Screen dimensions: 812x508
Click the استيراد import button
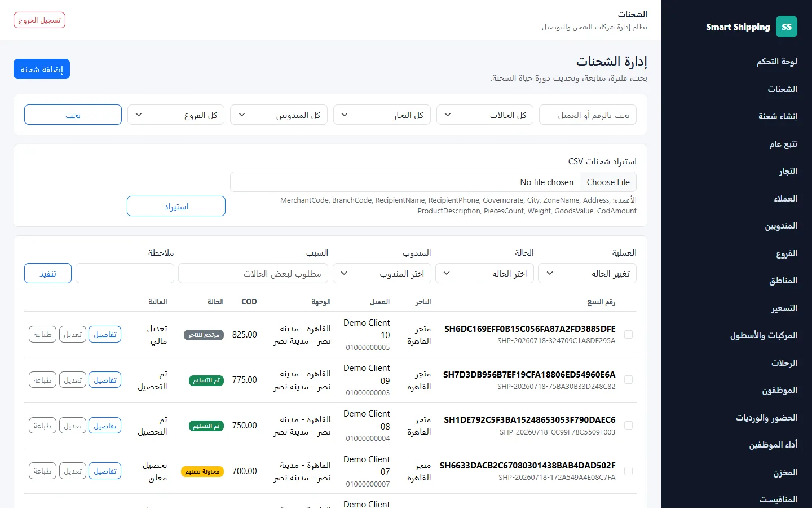click(x=176, y=206)
